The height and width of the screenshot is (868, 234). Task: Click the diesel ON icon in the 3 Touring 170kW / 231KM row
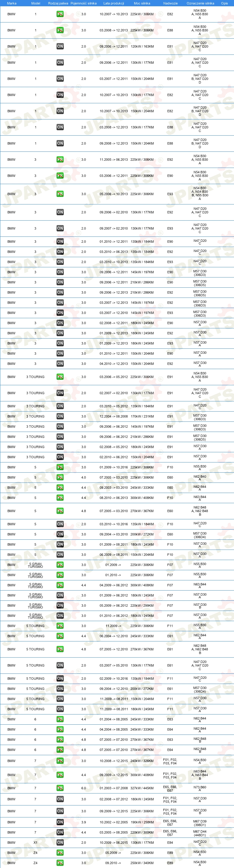point(60,416)
